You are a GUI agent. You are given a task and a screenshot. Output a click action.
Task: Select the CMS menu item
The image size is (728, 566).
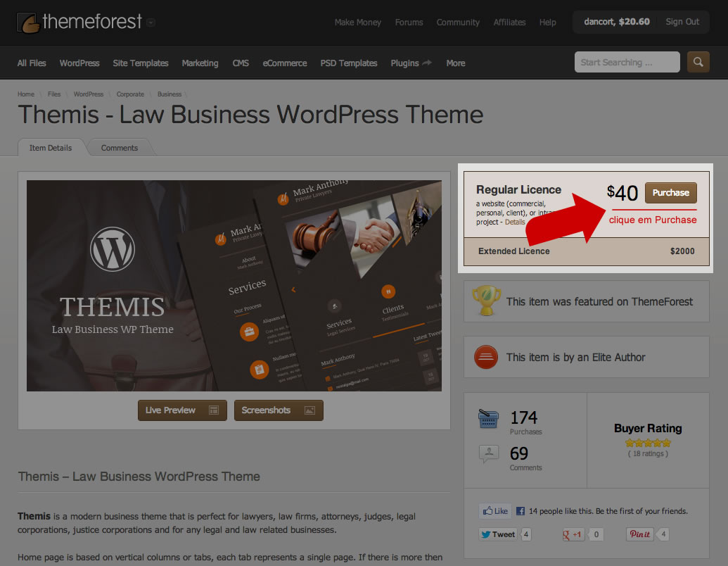[241, 63]
